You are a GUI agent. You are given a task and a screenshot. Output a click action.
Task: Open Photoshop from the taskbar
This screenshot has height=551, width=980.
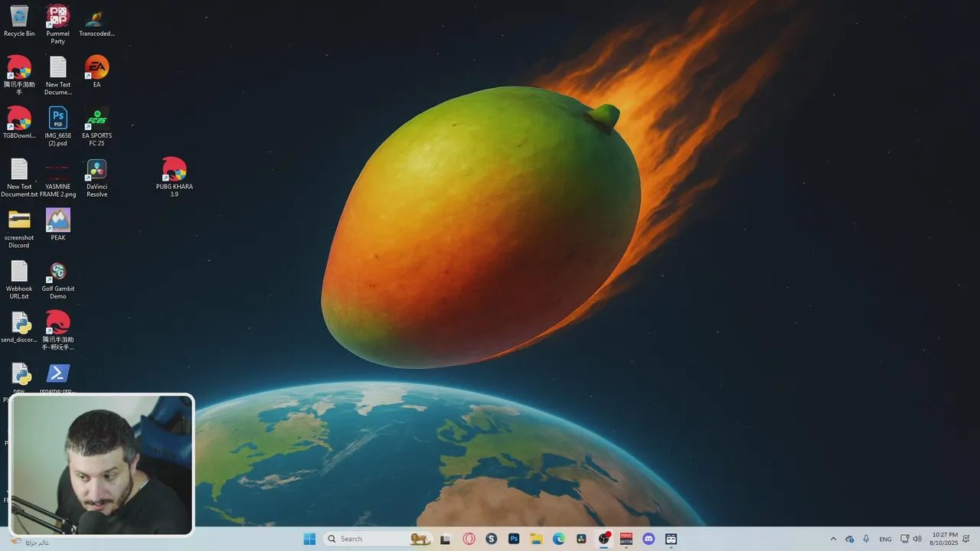(x=514, y=539)
